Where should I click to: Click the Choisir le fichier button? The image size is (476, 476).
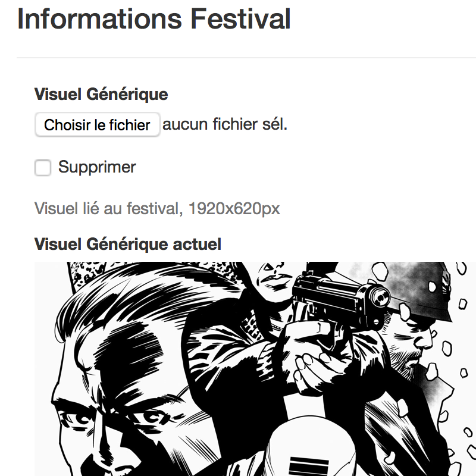(x=97, y=124)
